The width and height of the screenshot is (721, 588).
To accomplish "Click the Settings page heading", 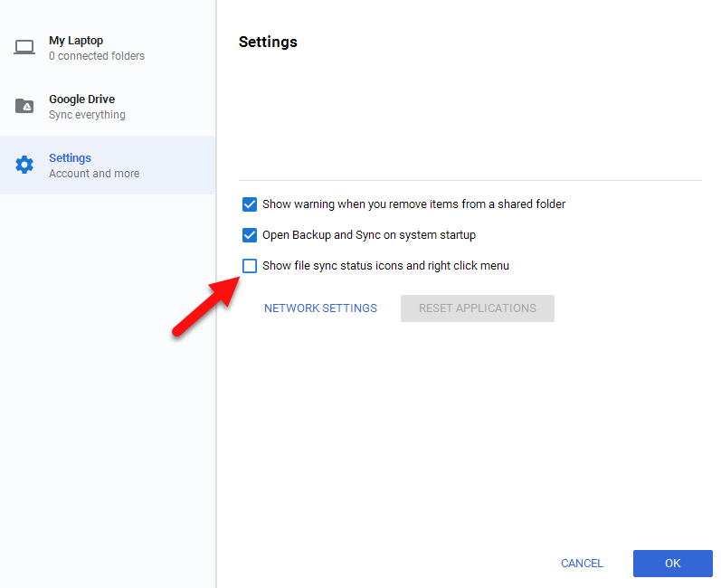I will 268,42.
